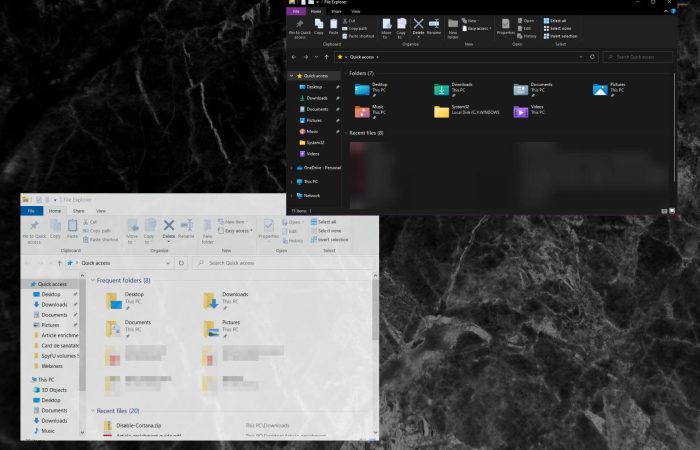Click Search Quick access field in dark window
Viewport: 700px width, 450px height.
tap(638, 57)
